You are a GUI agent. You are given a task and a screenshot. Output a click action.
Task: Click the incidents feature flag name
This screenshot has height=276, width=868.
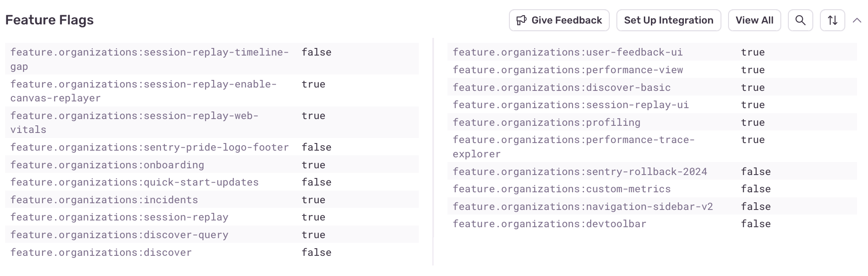pyautogui.click(x=104, y=200)
